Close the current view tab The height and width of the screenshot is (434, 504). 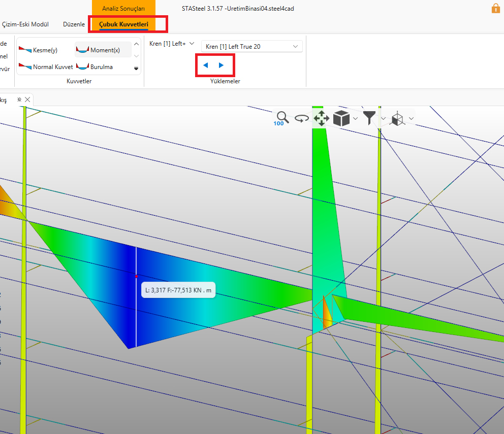tap(27, 99)
